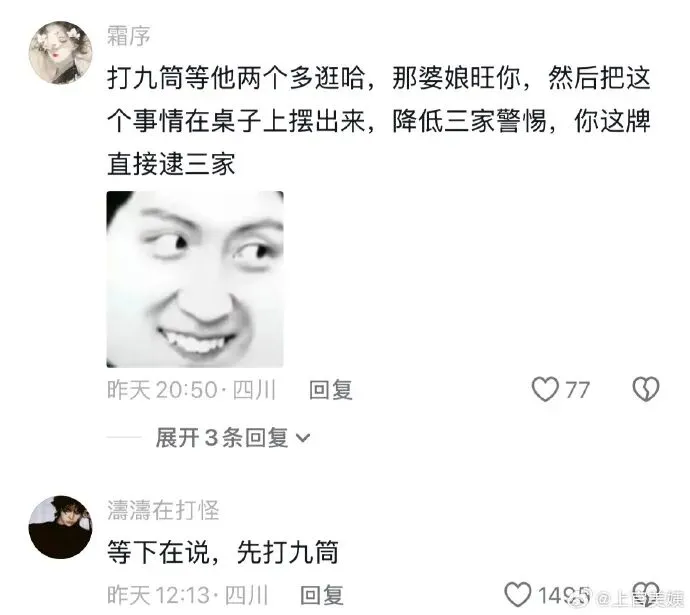Click timestamp 昨天 20:50 · 四川
The image size is (690, 615).
[x=191, y=390]
